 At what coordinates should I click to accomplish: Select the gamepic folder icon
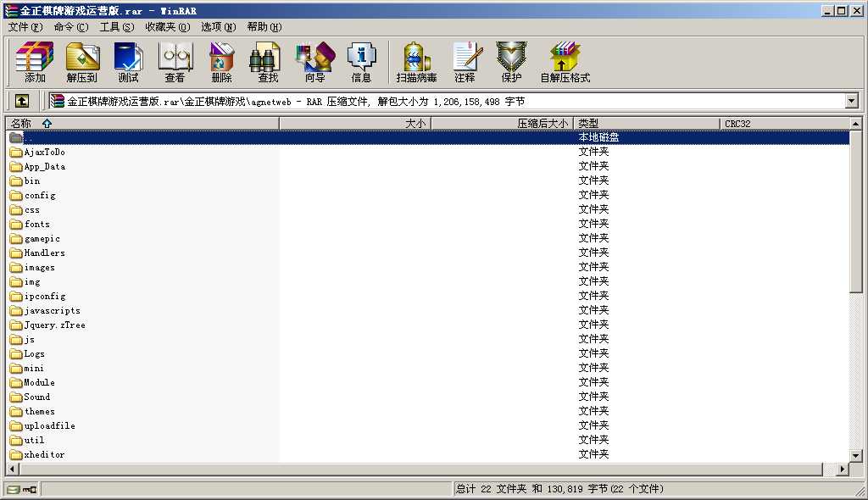click(x=16, y=239)
